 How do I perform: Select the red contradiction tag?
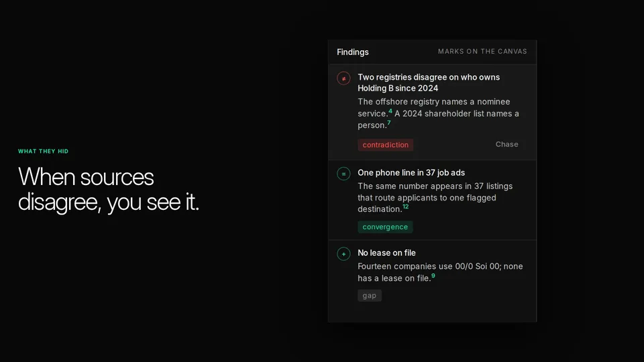(385, 145)
